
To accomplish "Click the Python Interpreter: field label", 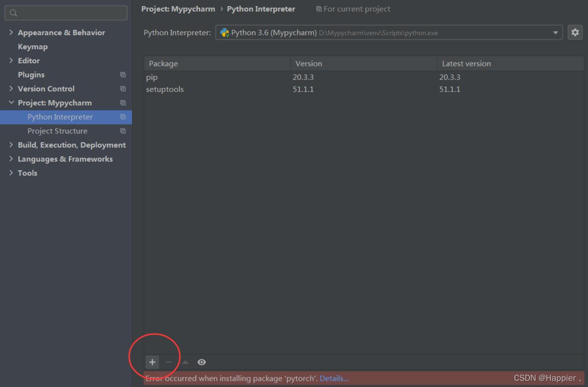I will click(x=177, y=33).
